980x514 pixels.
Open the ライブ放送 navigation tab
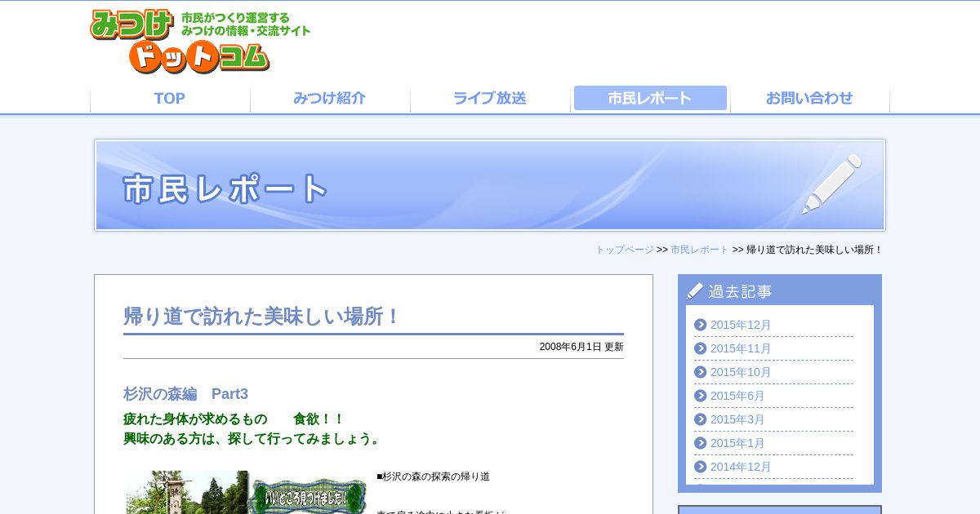490,99
